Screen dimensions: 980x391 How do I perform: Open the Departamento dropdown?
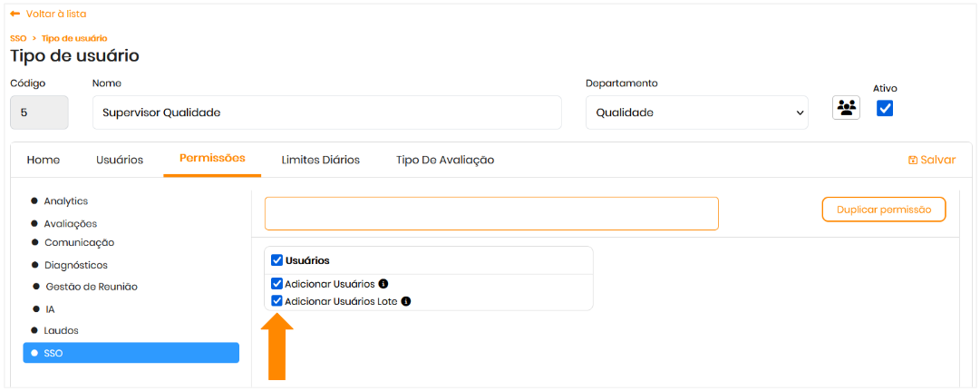[696, 112]
